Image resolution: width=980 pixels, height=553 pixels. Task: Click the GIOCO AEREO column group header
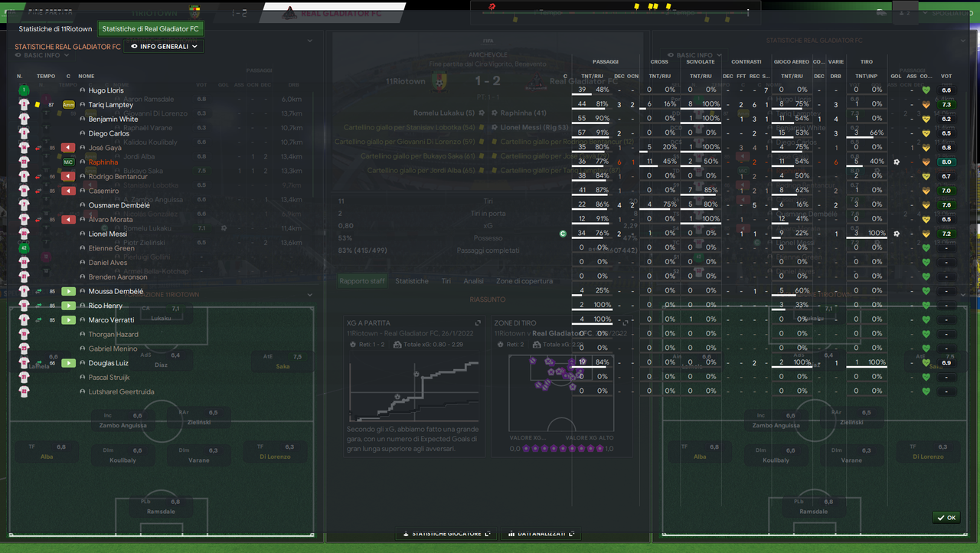[x=792, y=62]
